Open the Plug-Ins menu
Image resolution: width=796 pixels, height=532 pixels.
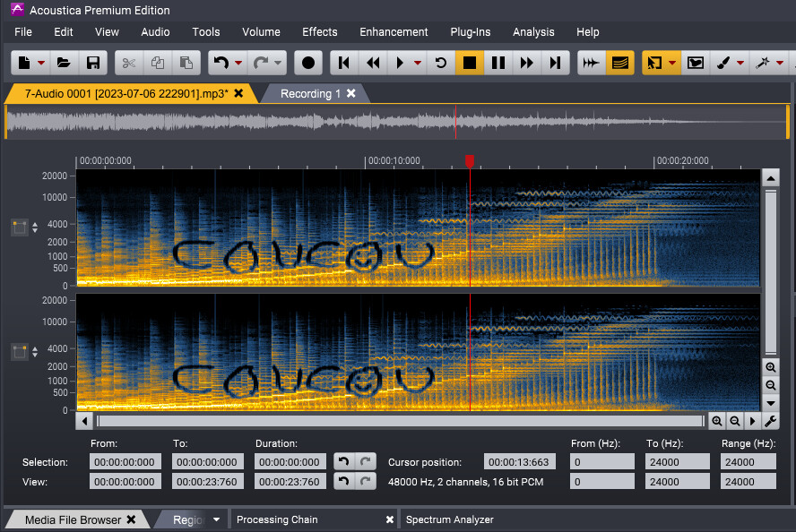(x=471, y=32)
